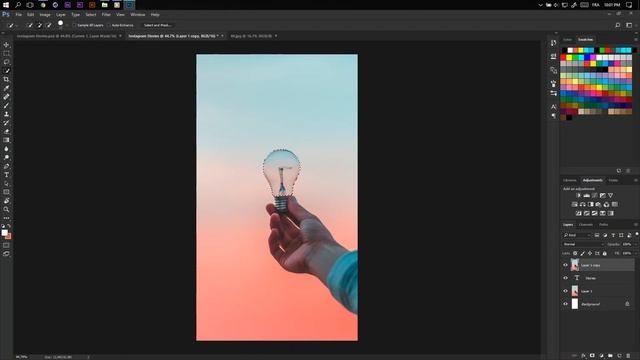Click the Windows Start button
This screenshot has height=360, width=640.
coord(6,5)
